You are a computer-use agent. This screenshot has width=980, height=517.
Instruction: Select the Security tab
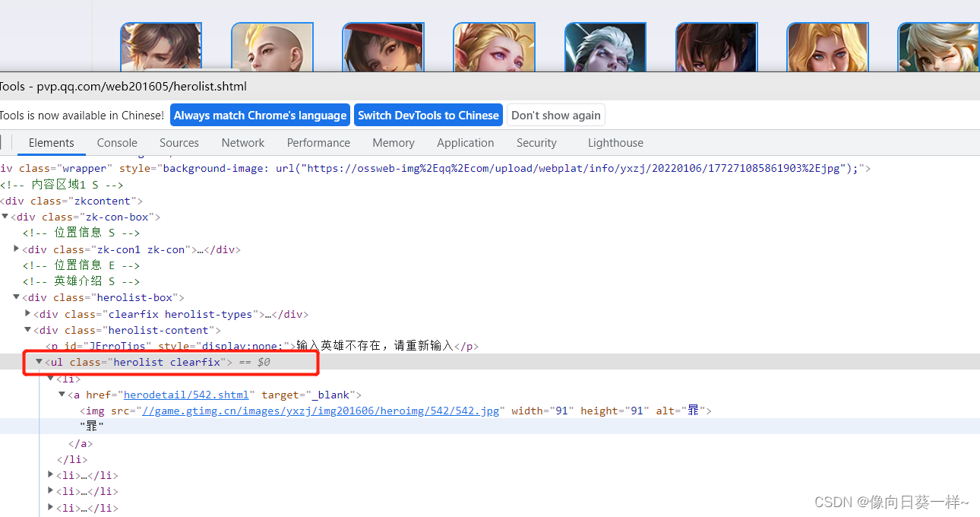(536, 142)
